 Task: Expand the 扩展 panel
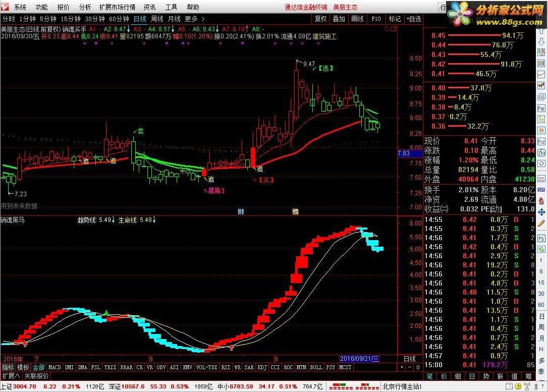(11, 376)
